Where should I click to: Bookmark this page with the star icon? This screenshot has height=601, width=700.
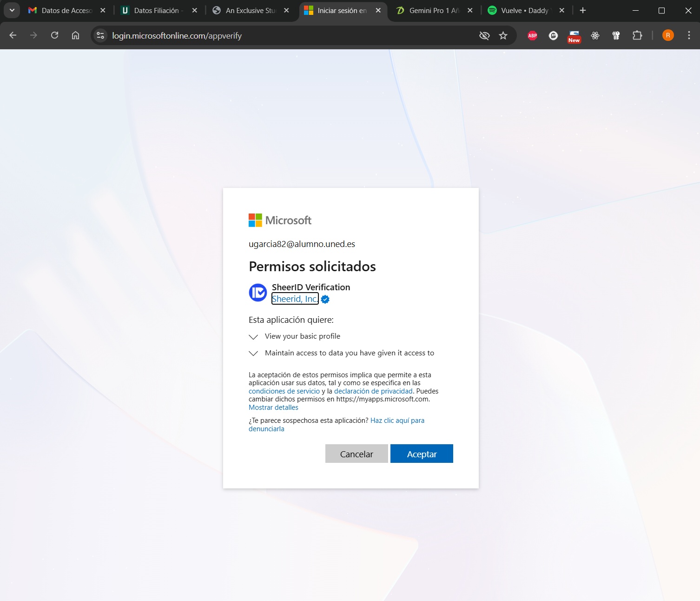coord(503,36)
